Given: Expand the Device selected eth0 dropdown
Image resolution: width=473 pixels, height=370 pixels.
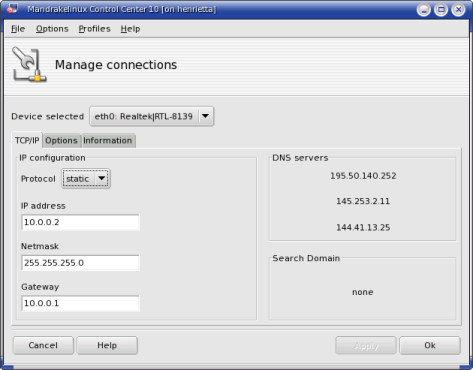Looking at the screenshot, I should click(152, 116).
